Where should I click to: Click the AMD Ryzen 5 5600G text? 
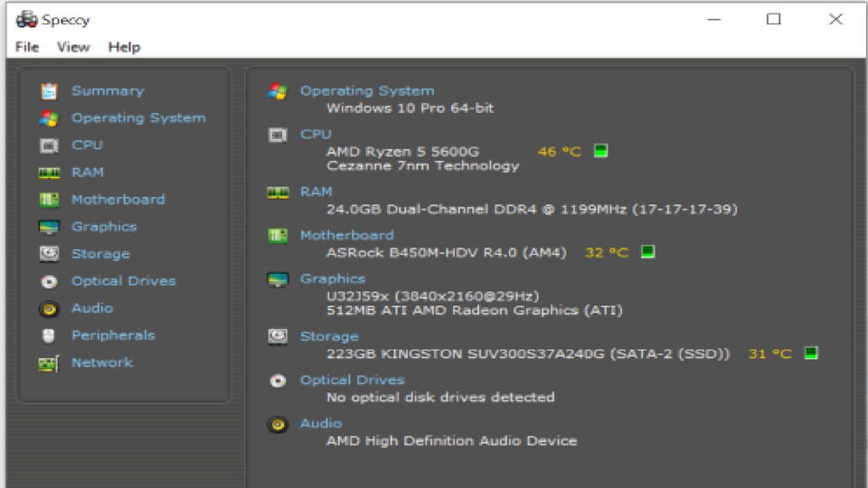click(x=402, y=151)
